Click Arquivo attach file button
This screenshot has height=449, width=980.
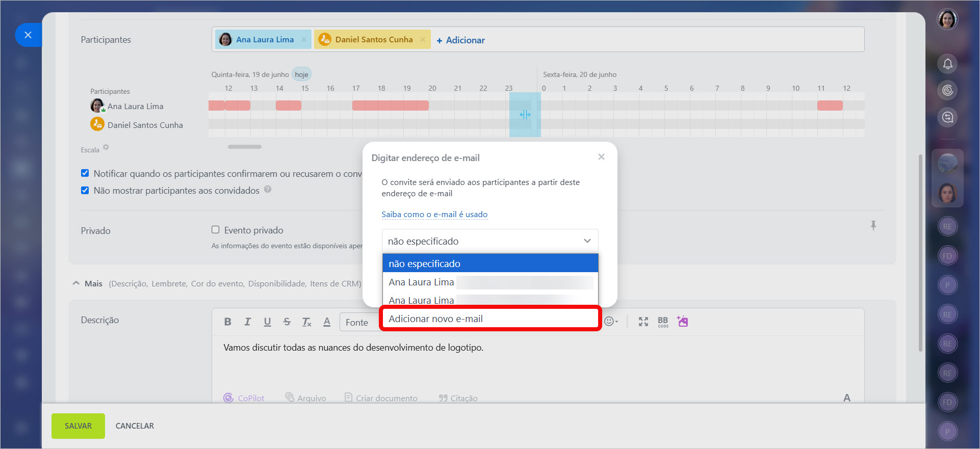click(305, 398)
